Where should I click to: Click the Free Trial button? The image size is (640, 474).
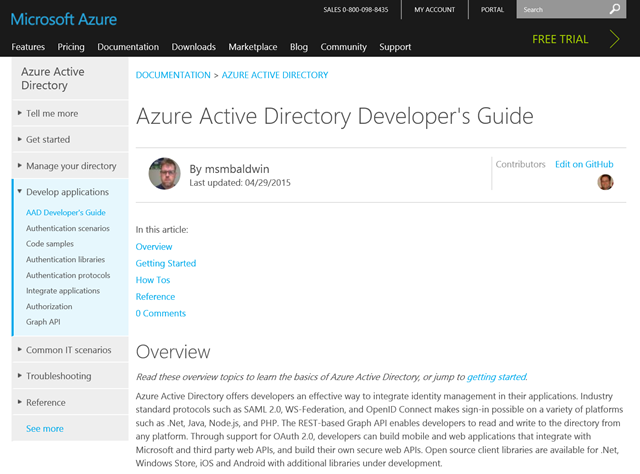coord(560,39)
